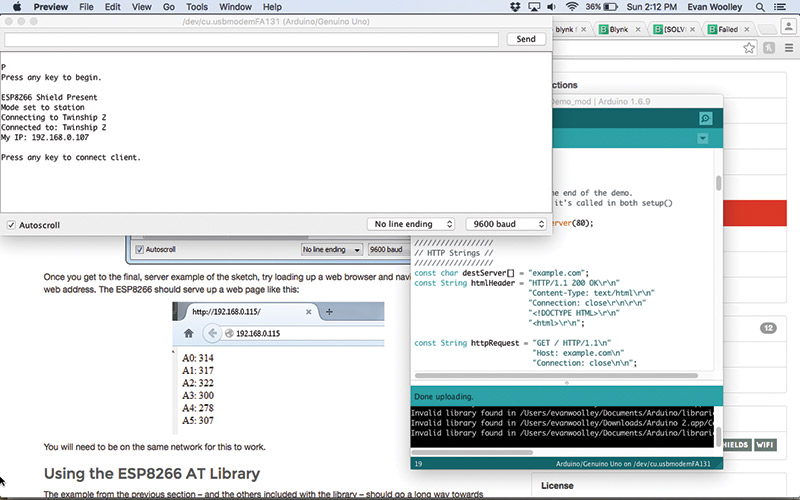Click the 192.168.0.115 address field in image
The height and width of the screenshot is (500, 800).
click(304, 334)
